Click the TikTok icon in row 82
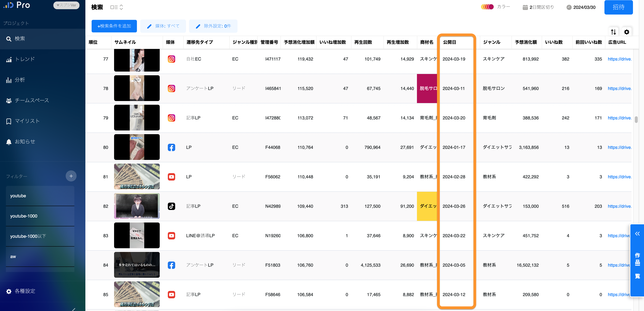644x311 pixels. tap(171, 206)
